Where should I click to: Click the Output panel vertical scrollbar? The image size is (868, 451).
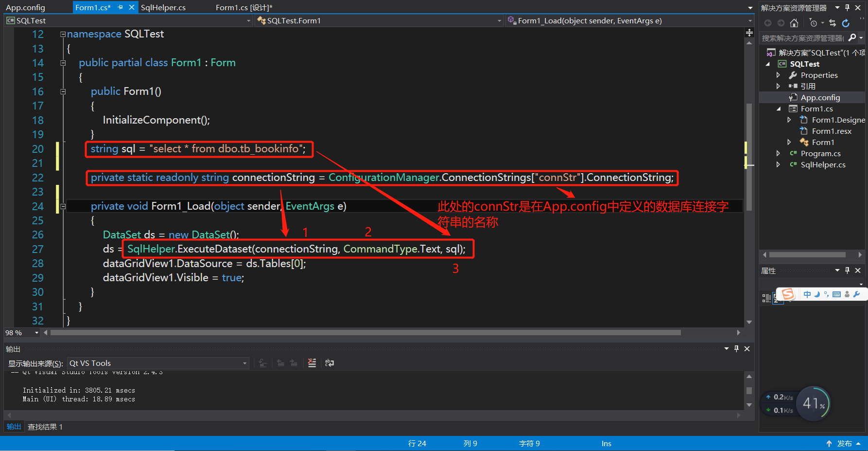[749, 391]
